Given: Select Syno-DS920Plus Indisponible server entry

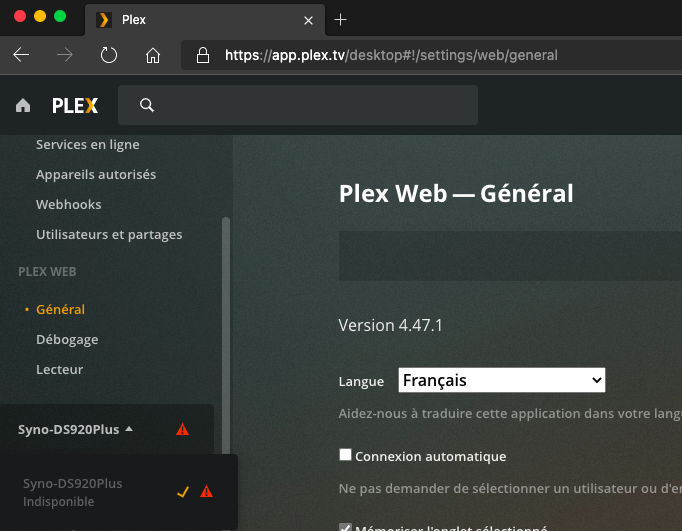Looking at the screenshot, I should 119,492.
